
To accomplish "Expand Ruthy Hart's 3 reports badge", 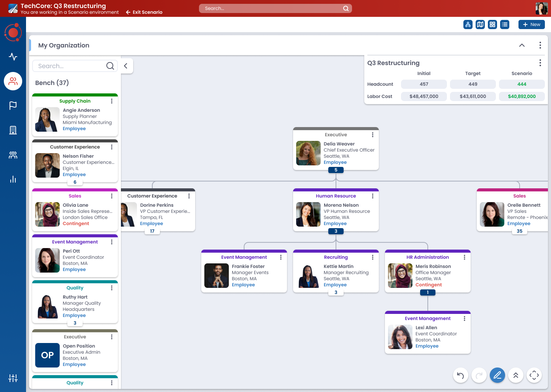I will [x=75, y=323].
